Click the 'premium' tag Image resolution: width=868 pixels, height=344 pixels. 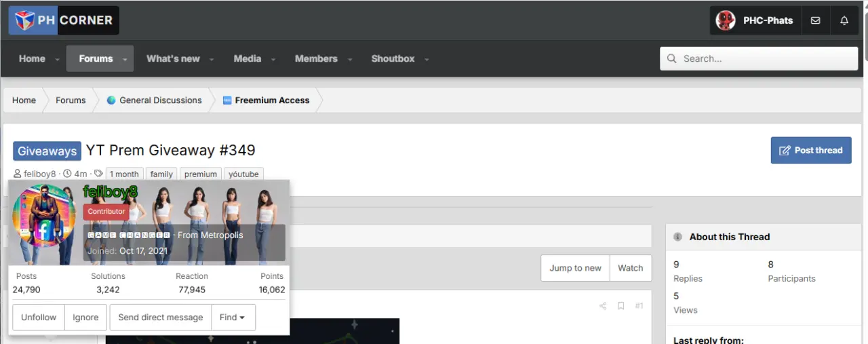[201, 174]
